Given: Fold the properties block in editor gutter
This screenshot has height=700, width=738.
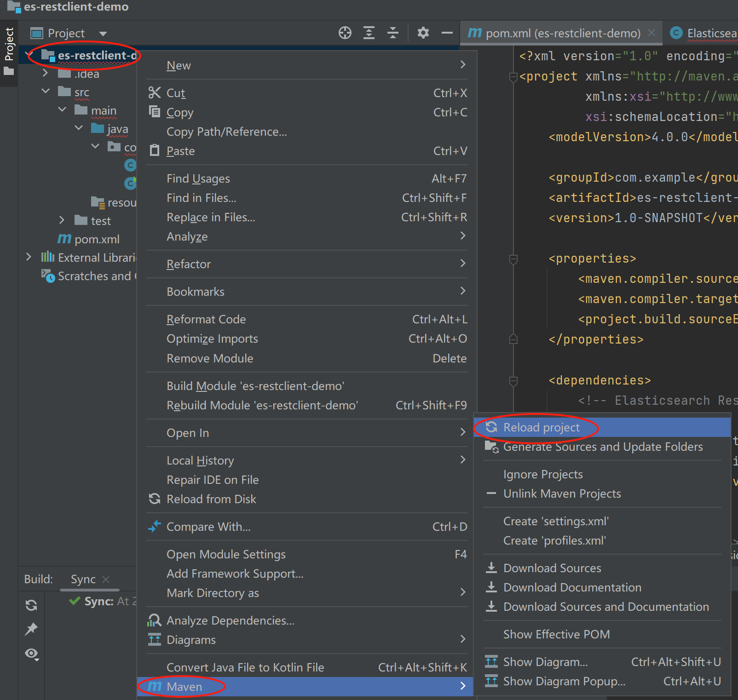Looking at the screenshot, I should pos(513,259).
